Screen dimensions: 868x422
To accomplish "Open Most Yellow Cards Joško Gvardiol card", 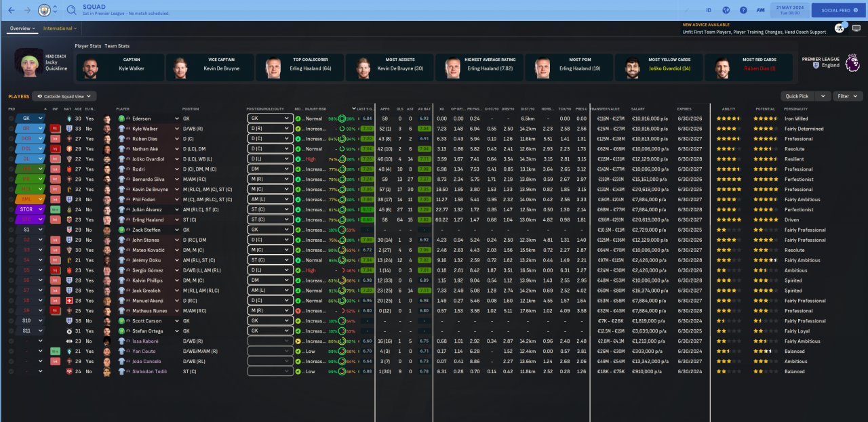I will click(x=658, y=68).
